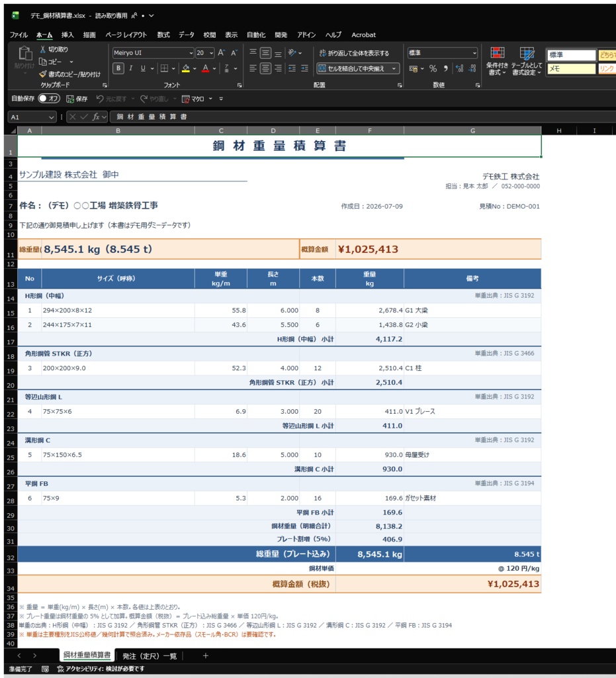616x678 pixels.
Task: Click the Insert Function fx icon
Action: [97, 117]
